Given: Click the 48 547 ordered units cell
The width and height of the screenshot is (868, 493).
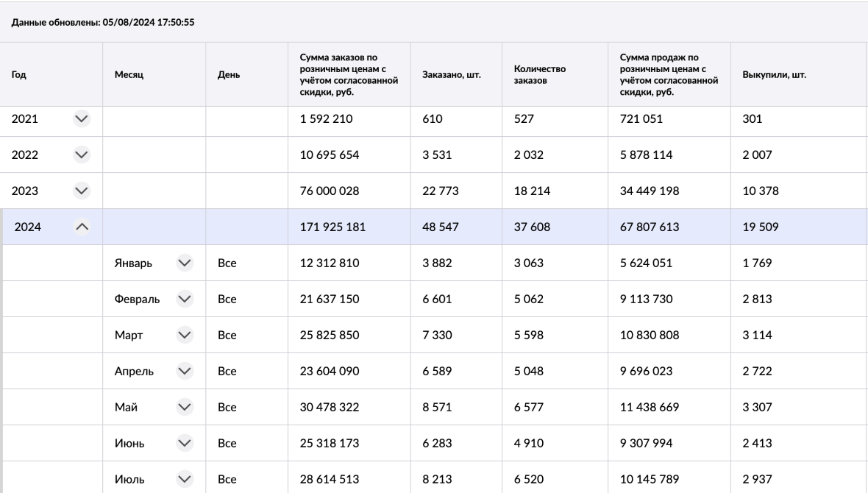Looking at the screenshot, I should click(x=456, y=227).
